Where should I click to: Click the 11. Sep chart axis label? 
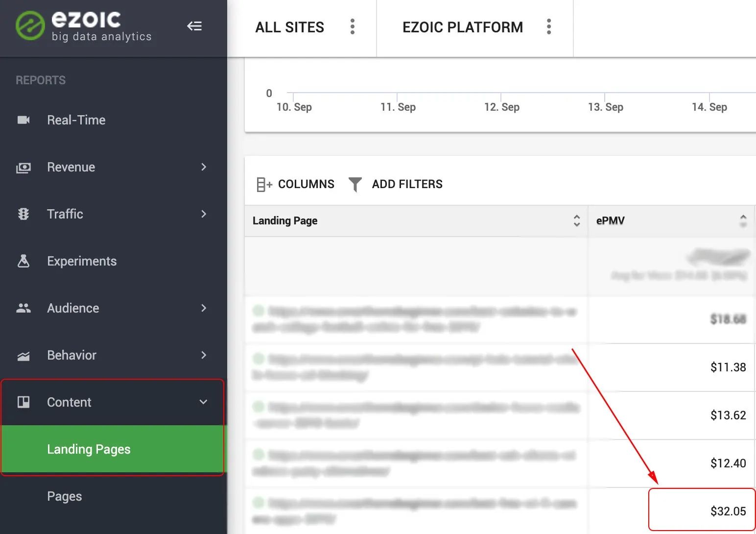[x=398, y=107]
